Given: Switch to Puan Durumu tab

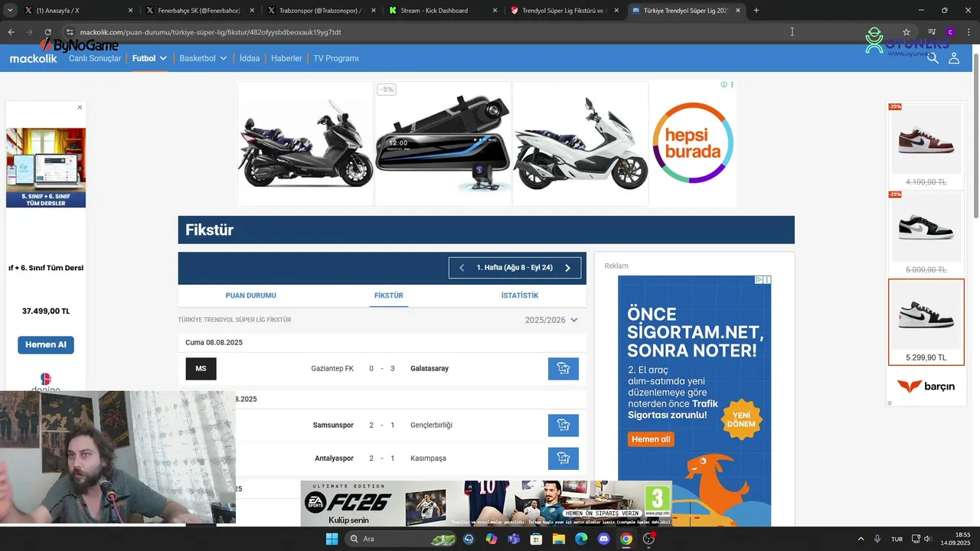Looking at the screenshot, I should click(x=251, y=295).
